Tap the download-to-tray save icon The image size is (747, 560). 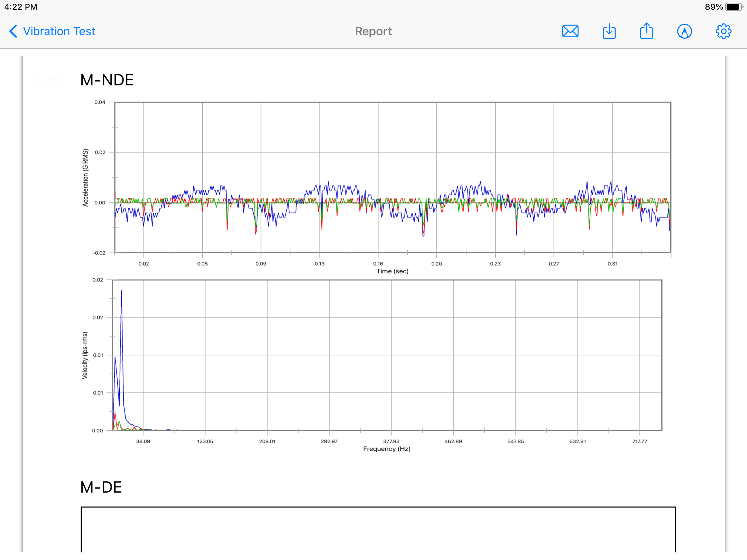pyautogui.click(x=609, y=31)
